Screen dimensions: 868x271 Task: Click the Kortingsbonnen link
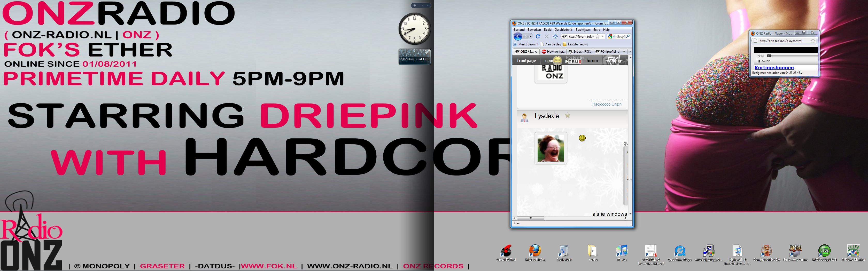[x=774, y=67]
